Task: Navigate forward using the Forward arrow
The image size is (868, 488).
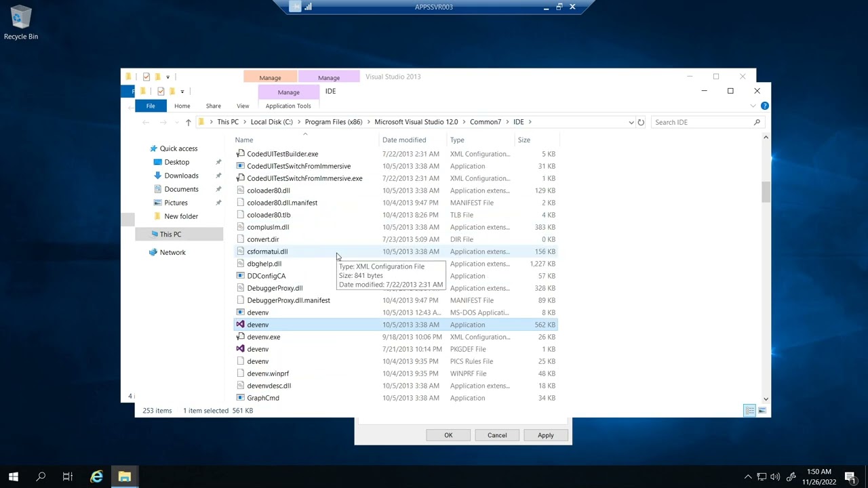Action: click(x=163, y=122)
